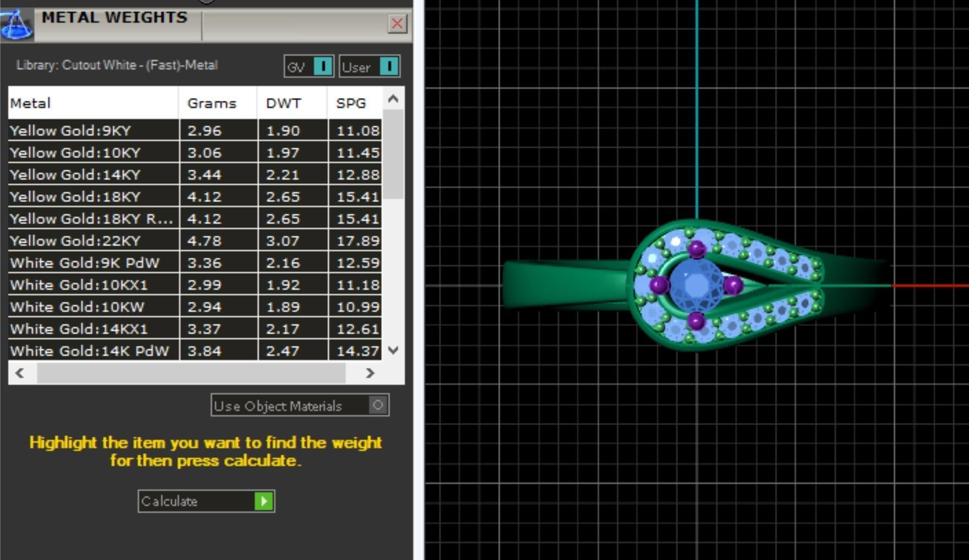Click the vertical scrollbar thumb

coord(393,154)
